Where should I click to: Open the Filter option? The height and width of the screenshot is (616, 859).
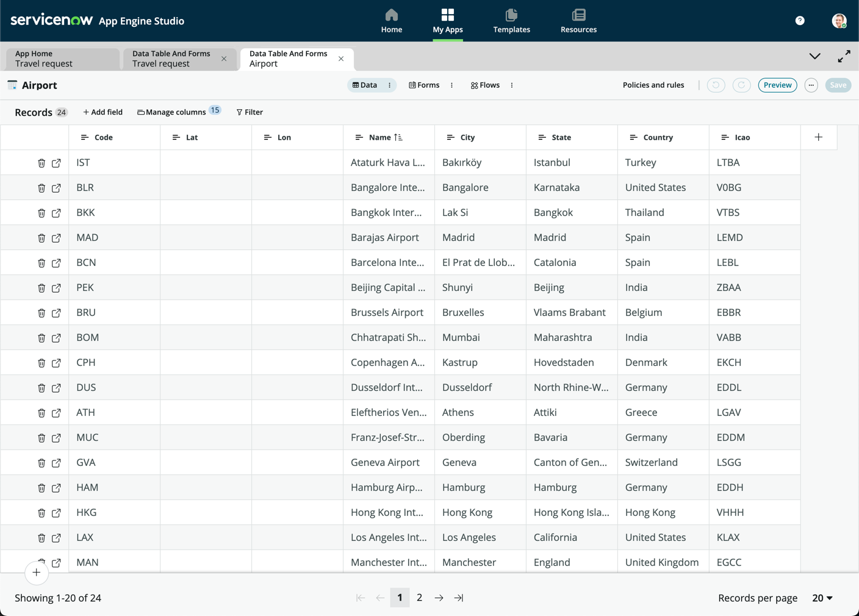pos(250,112)
